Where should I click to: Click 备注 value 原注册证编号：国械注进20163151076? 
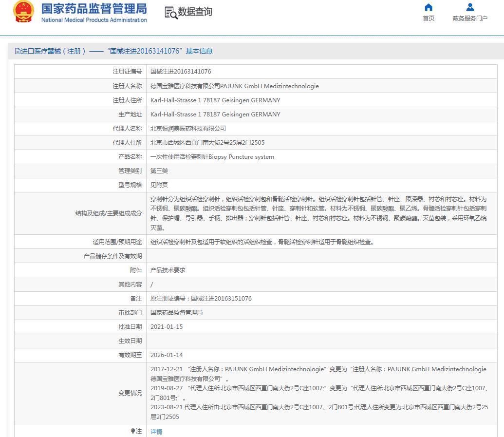(x=201, y=299)
